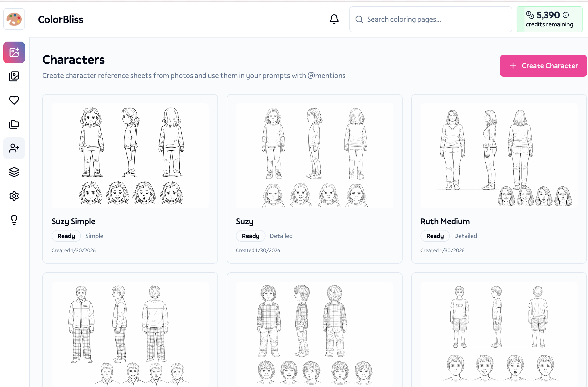Open the Suzy Simple character sheet thumbnail
The image size is (588, 387).
[x=130, y=155]
